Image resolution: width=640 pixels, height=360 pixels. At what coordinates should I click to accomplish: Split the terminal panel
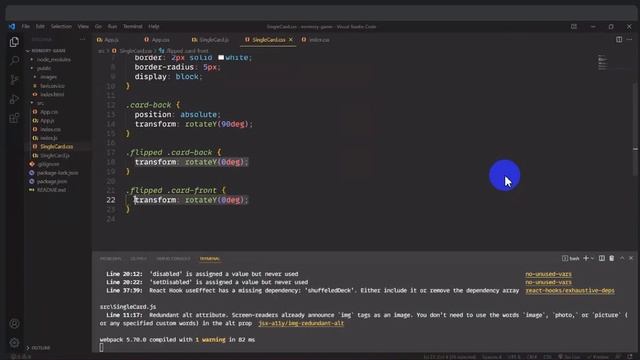tap(602, 258)
